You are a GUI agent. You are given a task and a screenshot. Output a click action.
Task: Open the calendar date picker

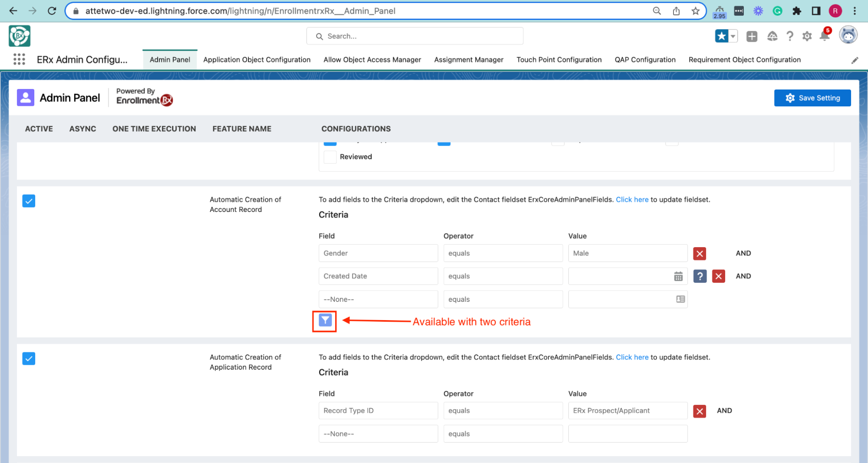point(678,276)
